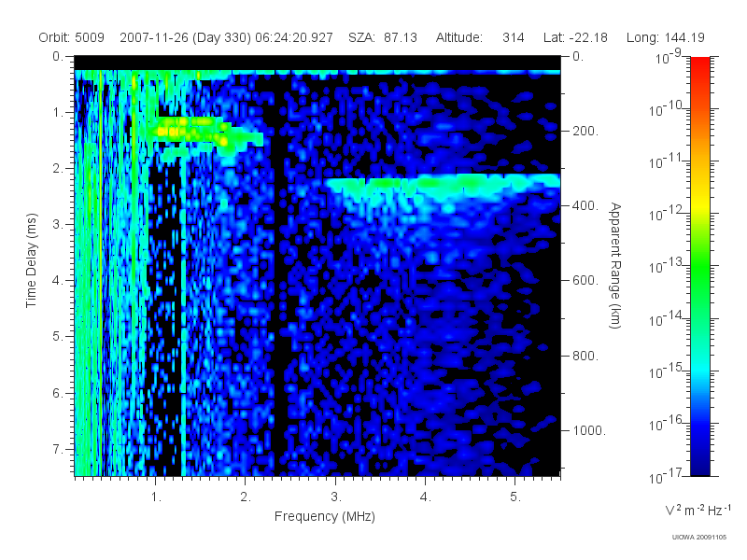This screenshot has height=560, width=747.
Task: Click the frequency axis tick label '2.'
Action: pyautogui.click(x=246, y=497)
